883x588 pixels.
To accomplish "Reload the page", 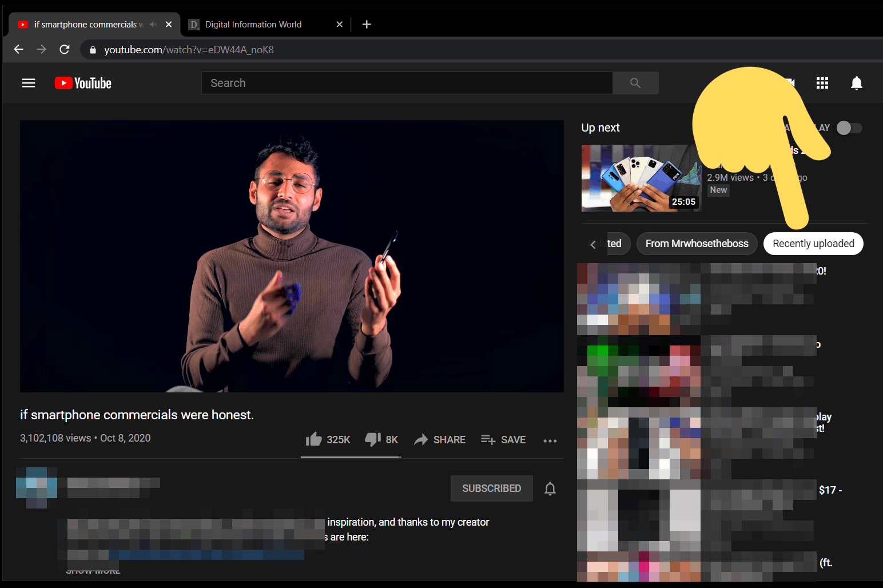I will [65, 50].
